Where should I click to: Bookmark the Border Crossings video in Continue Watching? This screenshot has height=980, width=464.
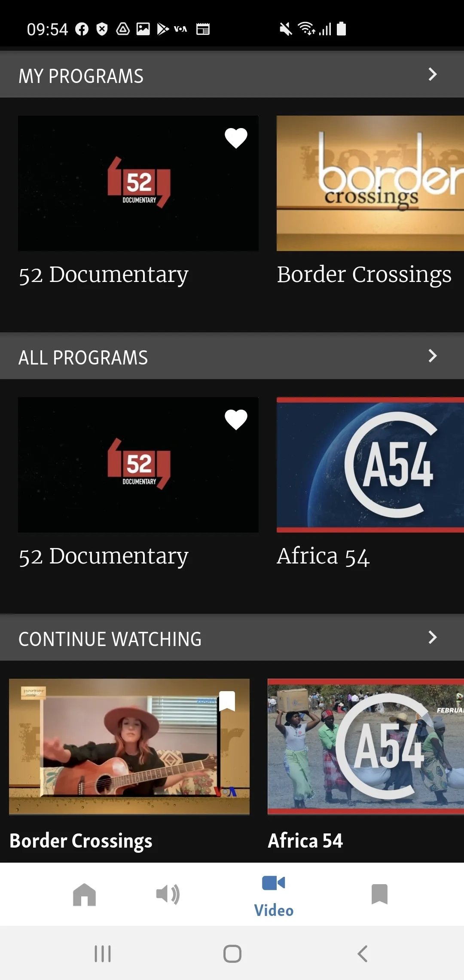point(227,701)
